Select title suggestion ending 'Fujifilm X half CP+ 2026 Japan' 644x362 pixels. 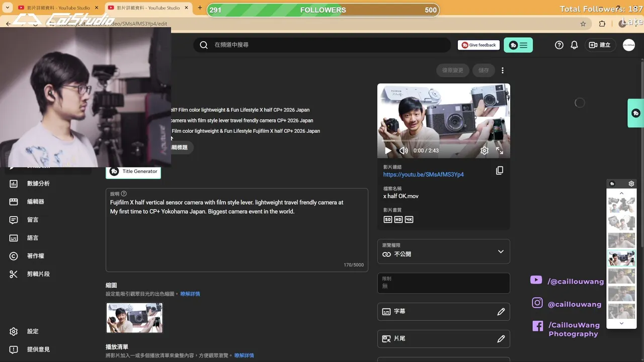click(x=246, y=131)
